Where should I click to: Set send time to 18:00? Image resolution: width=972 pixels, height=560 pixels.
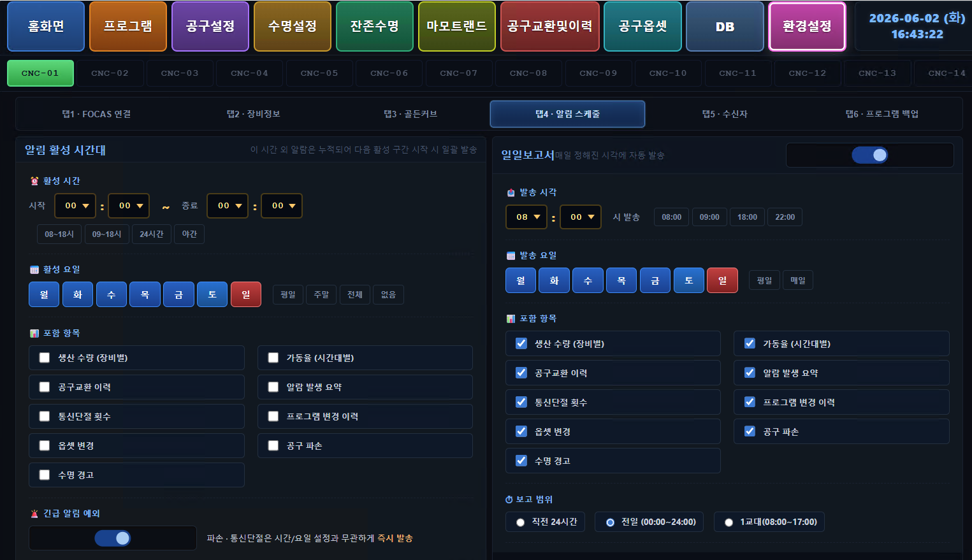tap(747, 217)
